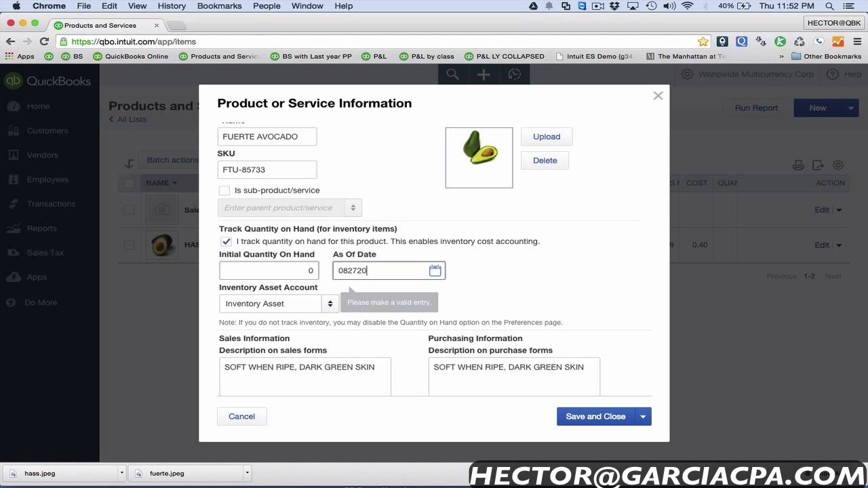
Task: Open the Chrome hamburger menu
Action: tap(856, 41)
